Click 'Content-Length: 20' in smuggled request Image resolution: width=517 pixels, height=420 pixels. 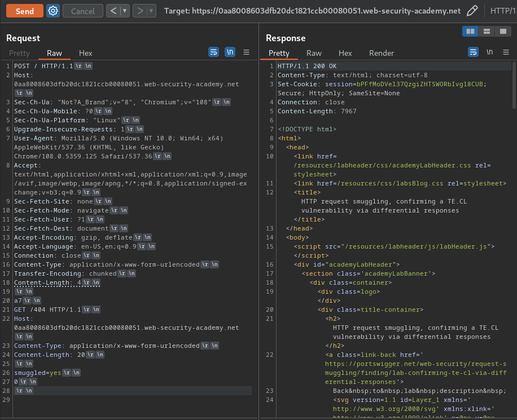pyautogui.click(x=50, y=355)
